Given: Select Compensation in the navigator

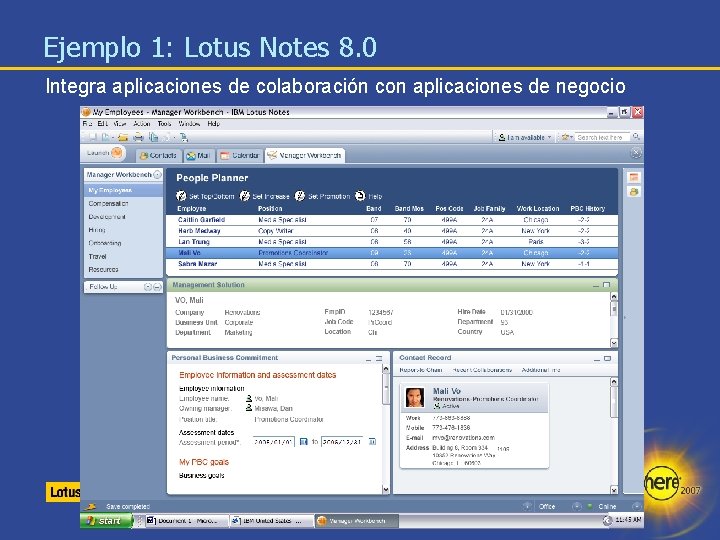Looking at the screenshot, I should pyautogui.click(x=108, y=203).
